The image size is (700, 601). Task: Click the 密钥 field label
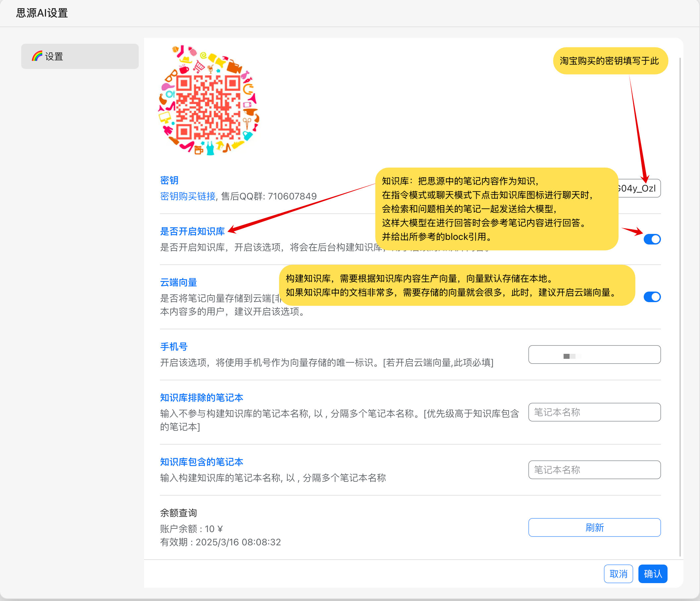coord(169,180)
